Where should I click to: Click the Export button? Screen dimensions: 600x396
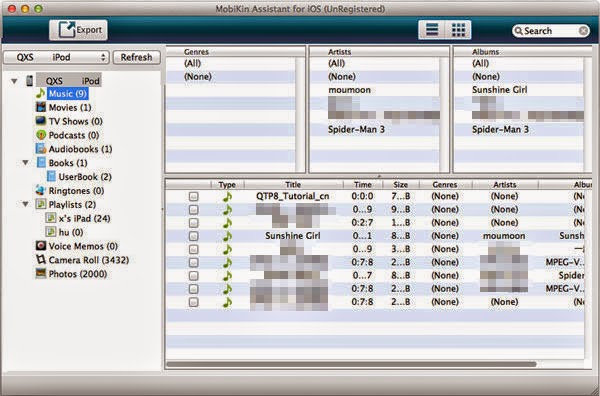tap(78, 30)
